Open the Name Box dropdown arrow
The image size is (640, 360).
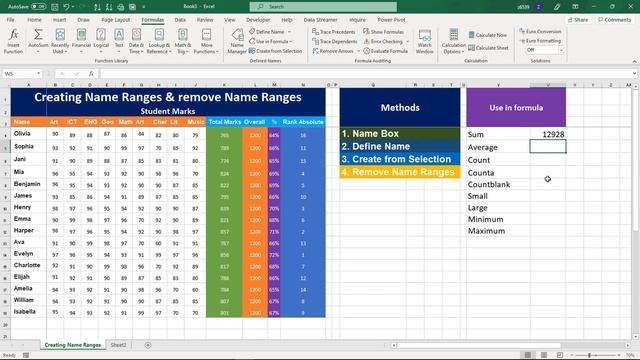[38, 73]
